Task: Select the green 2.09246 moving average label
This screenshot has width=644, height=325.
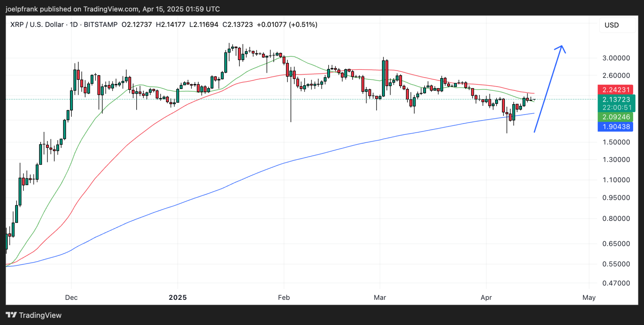Action: tap(615, 117)
